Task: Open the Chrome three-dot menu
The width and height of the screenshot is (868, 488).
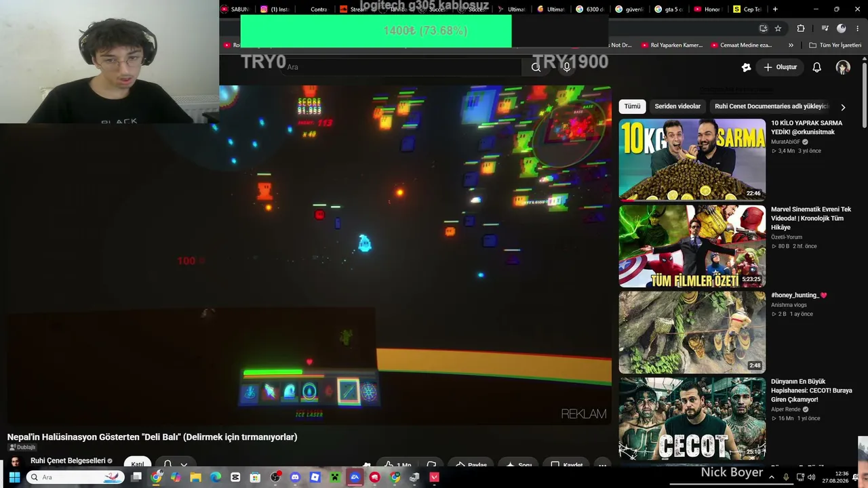Action: pos(858,28)
